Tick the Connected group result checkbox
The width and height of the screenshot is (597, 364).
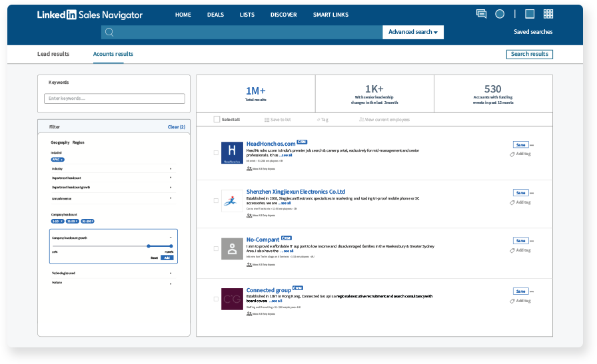click(x=216, y=299)
